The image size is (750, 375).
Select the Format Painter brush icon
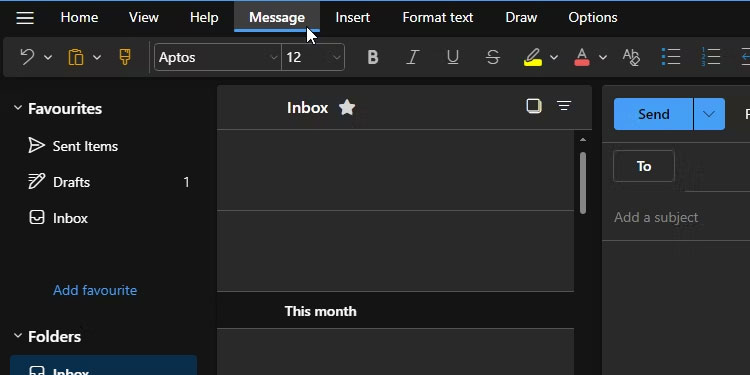[125, 57]
